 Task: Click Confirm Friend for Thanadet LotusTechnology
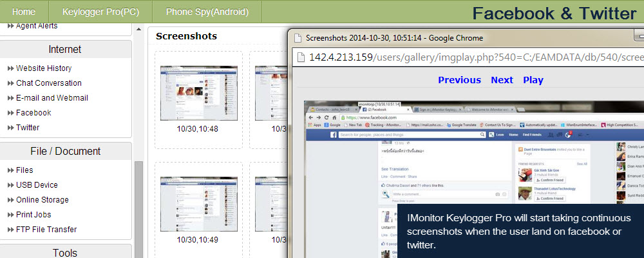pyautogui.click(x=549, y=199)
